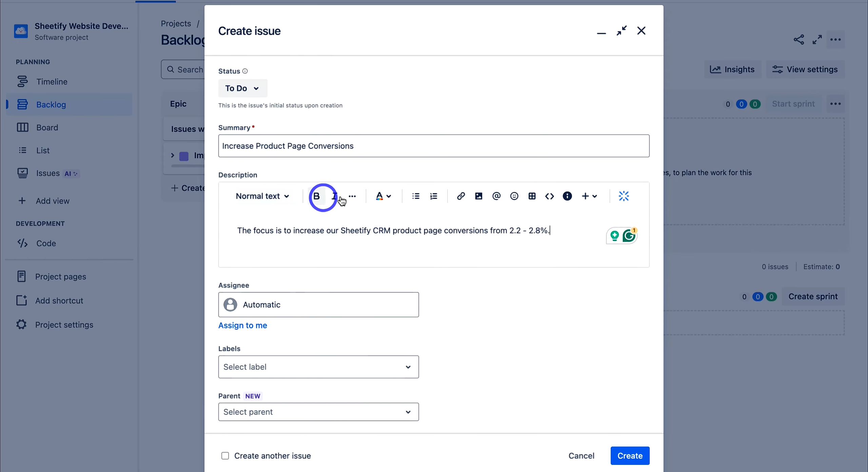Go to Project settings in sidebar

[64, 325]
